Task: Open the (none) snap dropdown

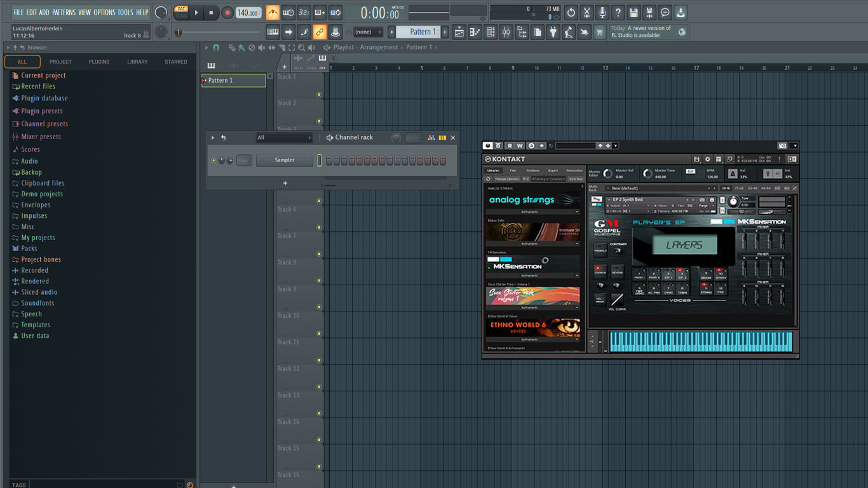Action: 368,32
